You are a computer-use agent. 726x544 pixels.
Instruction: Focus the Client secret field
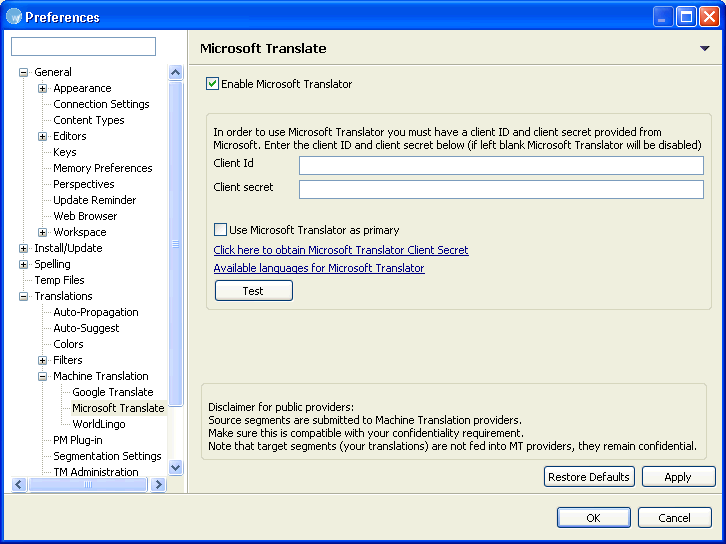[x=501, y=189]
